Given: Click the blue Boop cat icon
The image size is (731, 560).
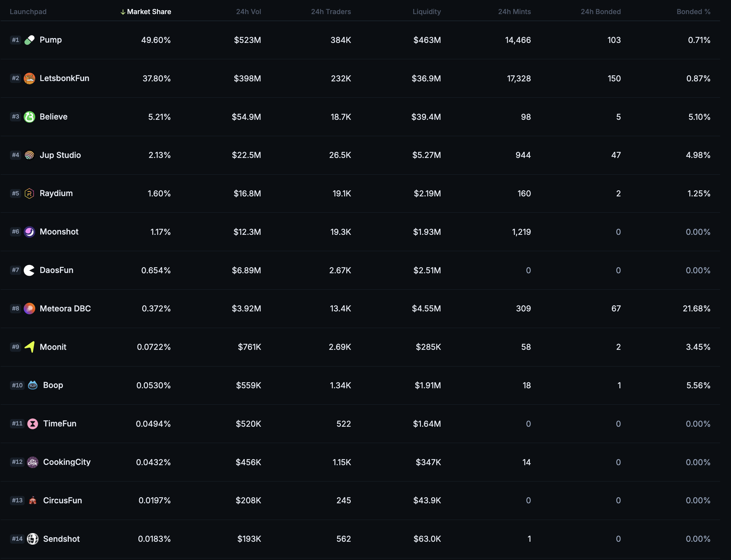Looking at the screenshot, I should pyautogui.click(x=33, y=385).
